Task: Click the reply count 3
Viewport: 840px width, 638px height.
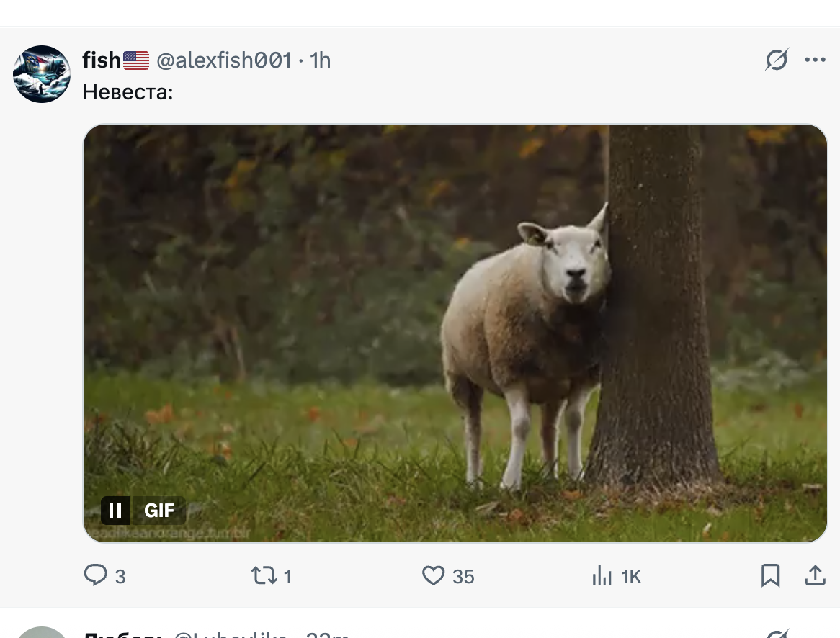Action: (120, 577)
